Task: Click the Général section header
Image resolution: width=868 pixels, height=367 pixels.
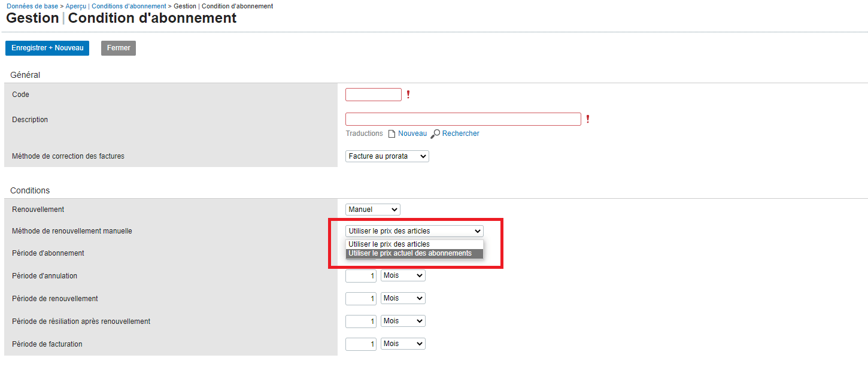Action: coord(25,75)
